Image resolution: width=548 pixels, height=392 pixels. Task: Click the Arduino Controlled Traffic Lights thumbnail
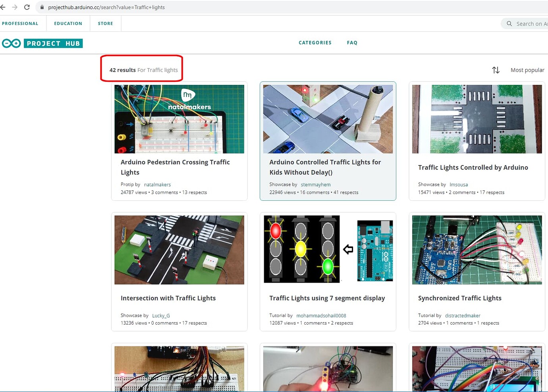coord(328,119)
